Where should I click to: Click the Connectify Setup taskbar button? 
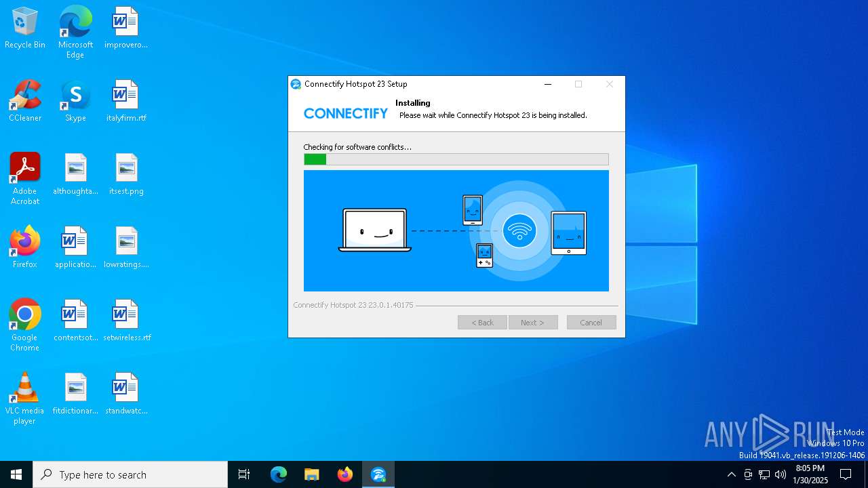click(x=378, y=474)
